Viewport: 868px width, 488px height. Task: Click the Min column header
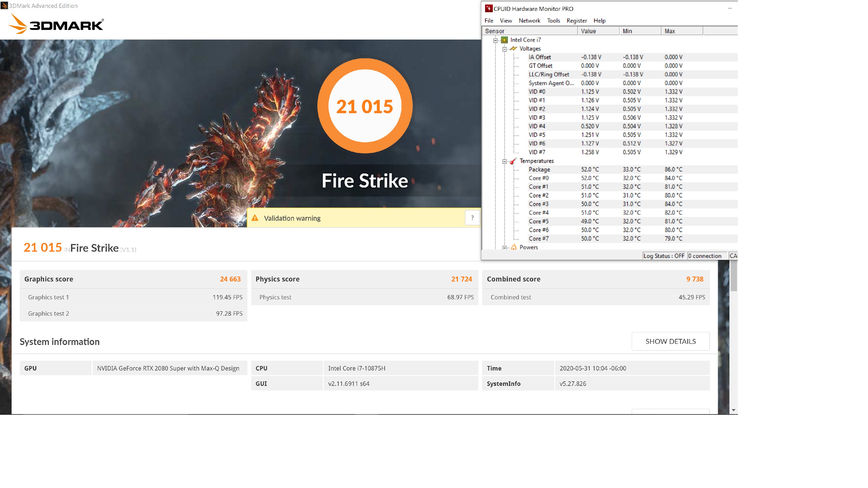click(640, 31)
